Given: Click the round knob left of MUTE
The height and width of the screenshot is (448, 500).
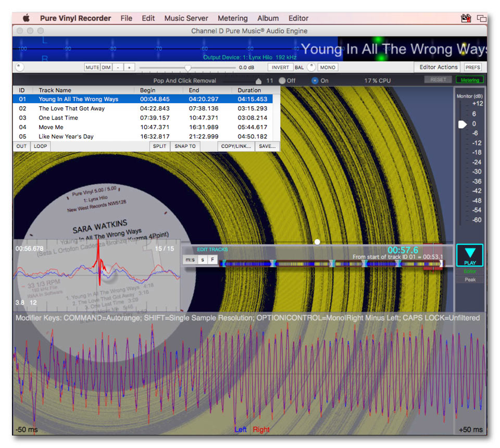Looking at the screenshot, I should pyautogui.click(x=20, y=67).
